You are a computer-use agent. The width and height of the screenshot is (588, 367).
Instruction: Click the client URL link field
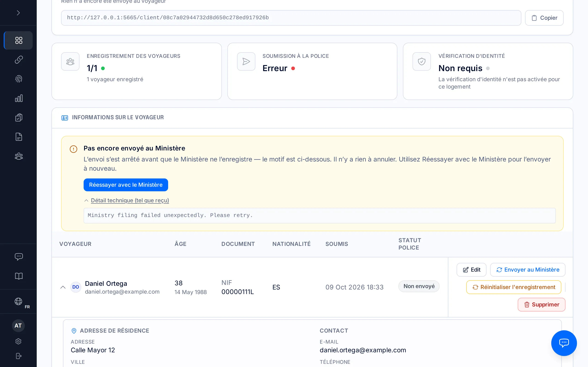(291, 18)
